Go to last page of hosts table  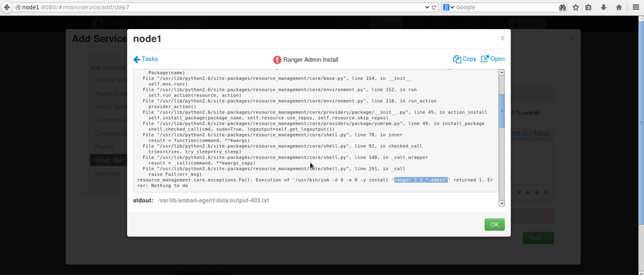click(546, 192)
